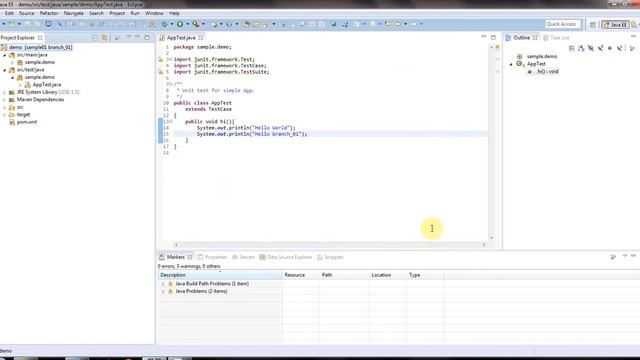
Task: Expand AppTest.java in Project Explorer
Action: [20, 84]
